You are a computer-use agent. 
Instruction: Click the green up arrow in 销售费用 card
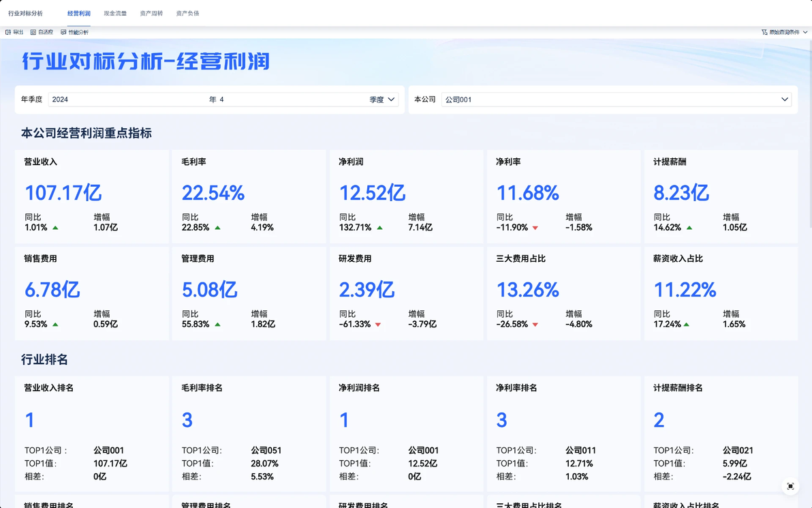click(55, 325)
